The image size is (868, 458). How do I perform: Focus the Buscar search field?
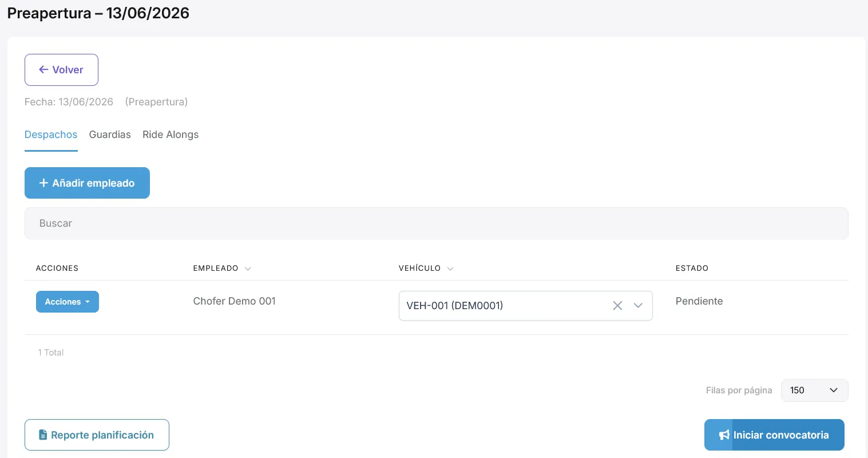click(436, 223)
